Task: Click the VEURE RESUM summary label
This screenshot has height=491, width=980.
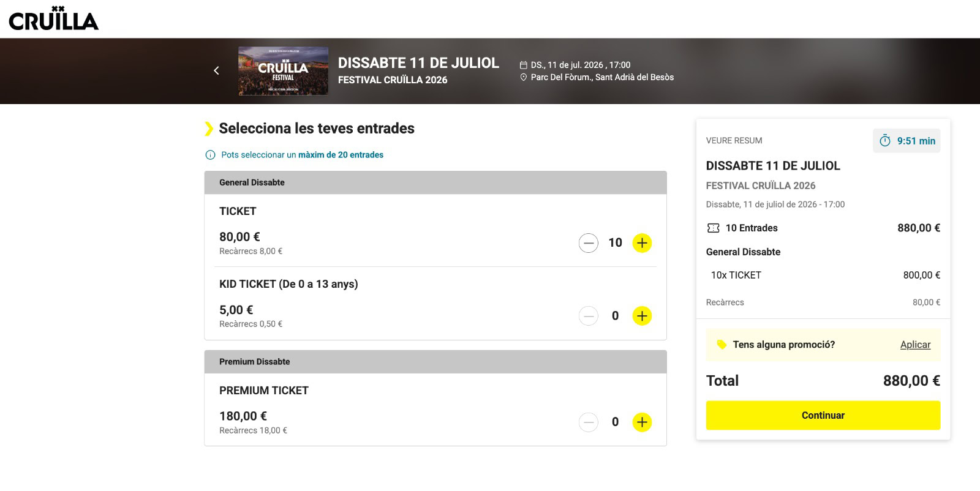Action: pos(734,141)
